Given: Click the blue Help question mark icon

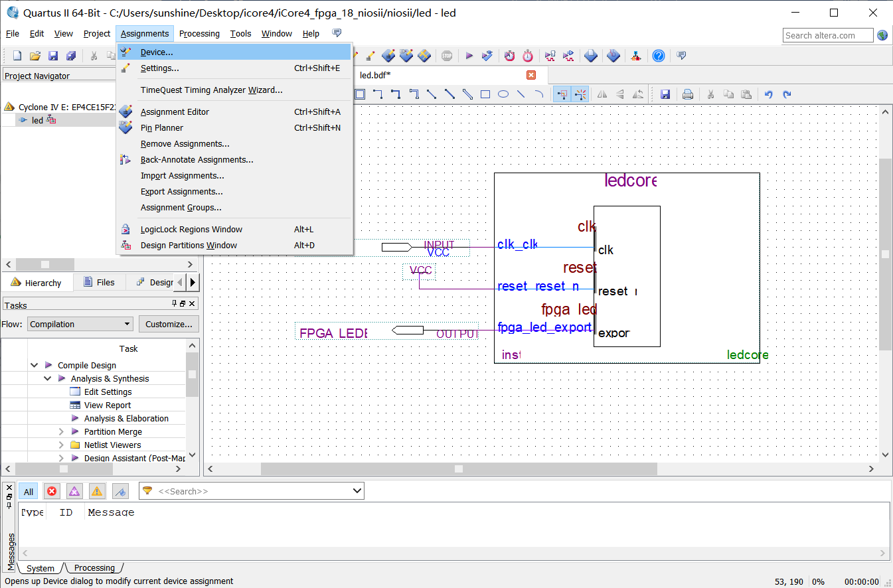Looking at the screenshot, I should pos(658,56).
